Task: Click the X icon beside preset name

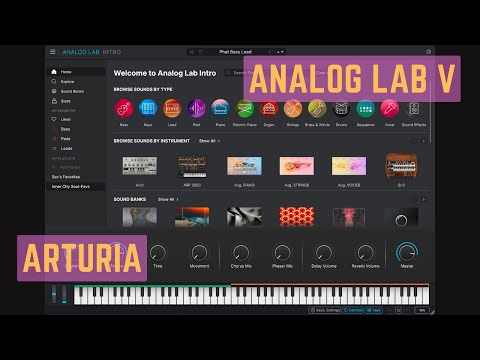Action: pos(191,52)
